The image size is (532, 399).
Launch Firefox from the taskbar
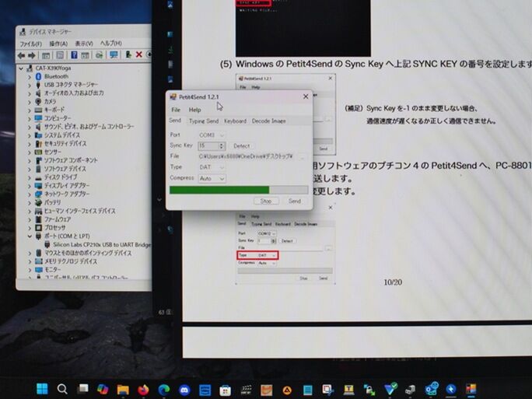pos(144,390)
